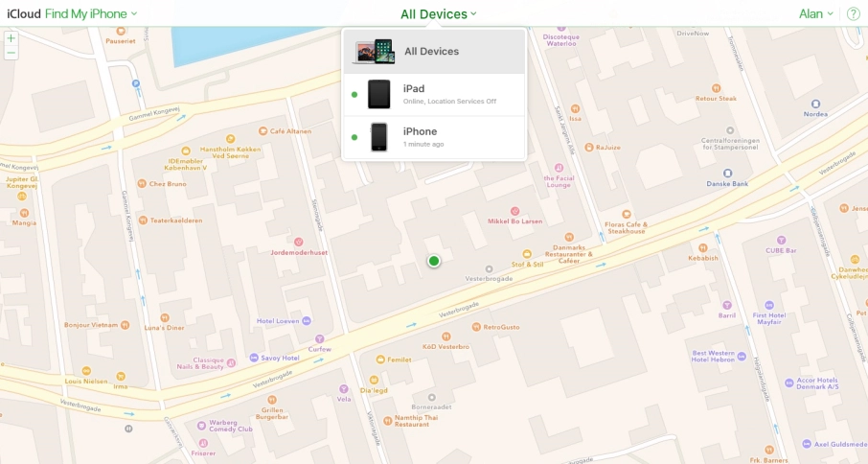Click the parking P marker near Pauseriet
Viewport: 868px width, 464px height.
(136, 83)
